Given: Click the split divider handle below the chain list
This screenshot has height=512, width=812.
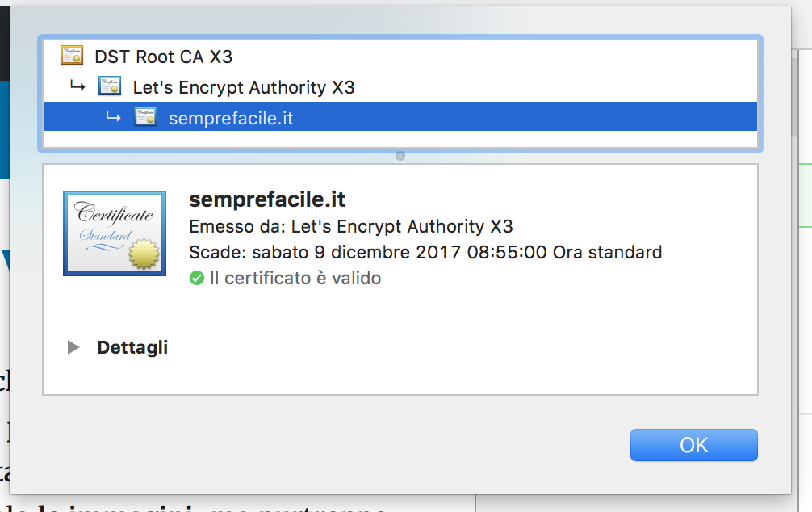Looking at the screenshot, I should point(400,156).
